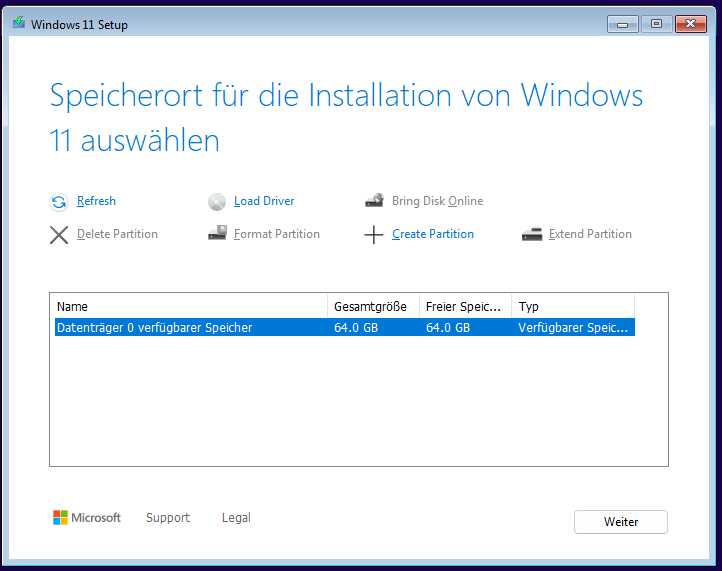Click the Bring Disk Online drive icon

pos(374,201)
